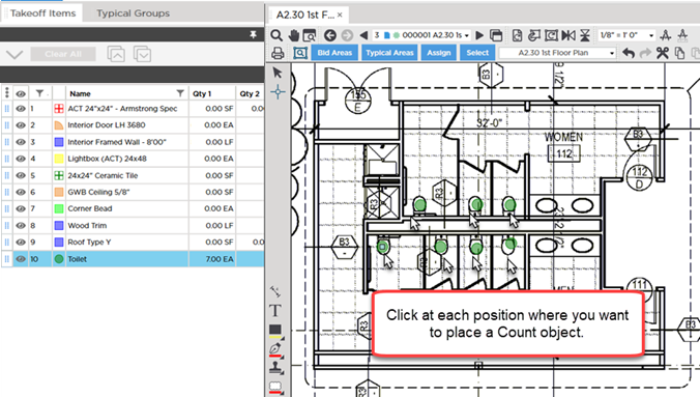The height and width of the screenshot is (397, 700).
Task: Open the filter in the number column header
Action: [x=40, y=93]
